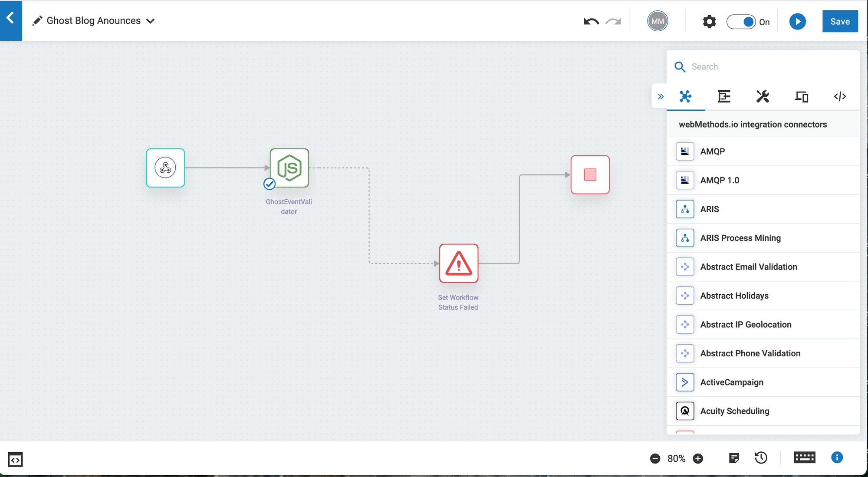Open keyboard shortcuts from the bottom bar
The height and width of the screenshot is (477, 868).
804,458
